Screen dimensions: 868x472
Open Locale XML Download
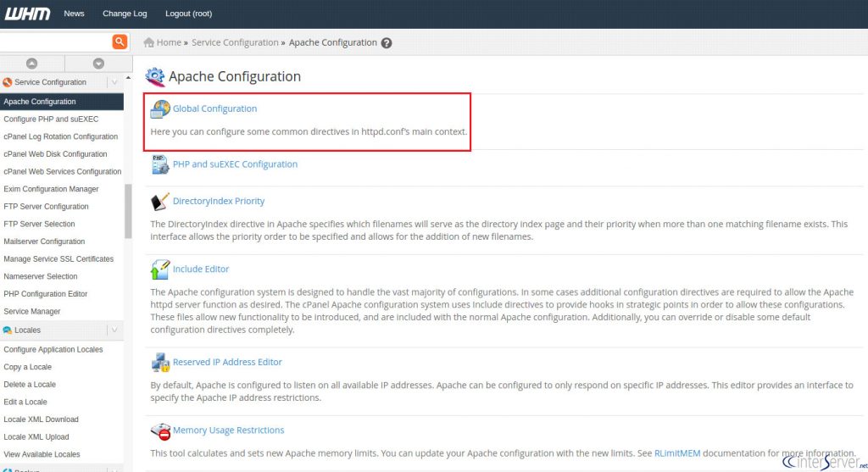[x=41, y=419]
